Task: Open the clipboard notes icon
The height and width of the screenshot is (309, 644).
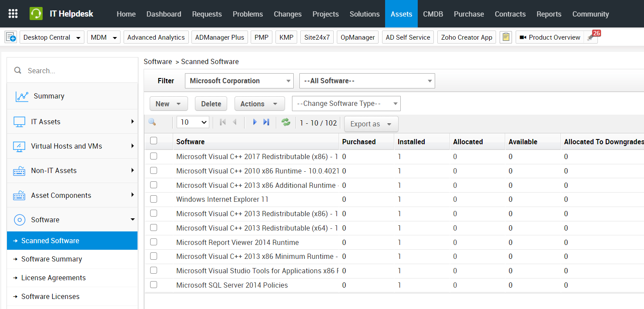Action: click(506, 37)
